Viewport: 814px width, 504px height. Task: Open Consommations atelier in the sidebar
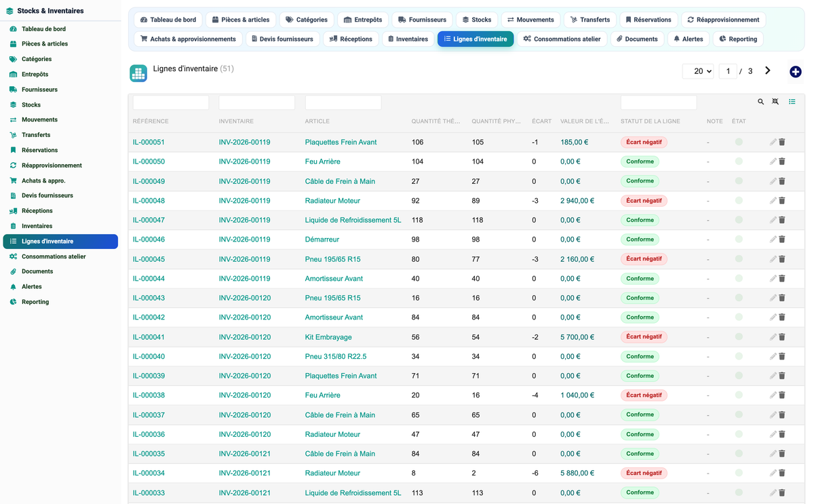click(x=54, y=256)
